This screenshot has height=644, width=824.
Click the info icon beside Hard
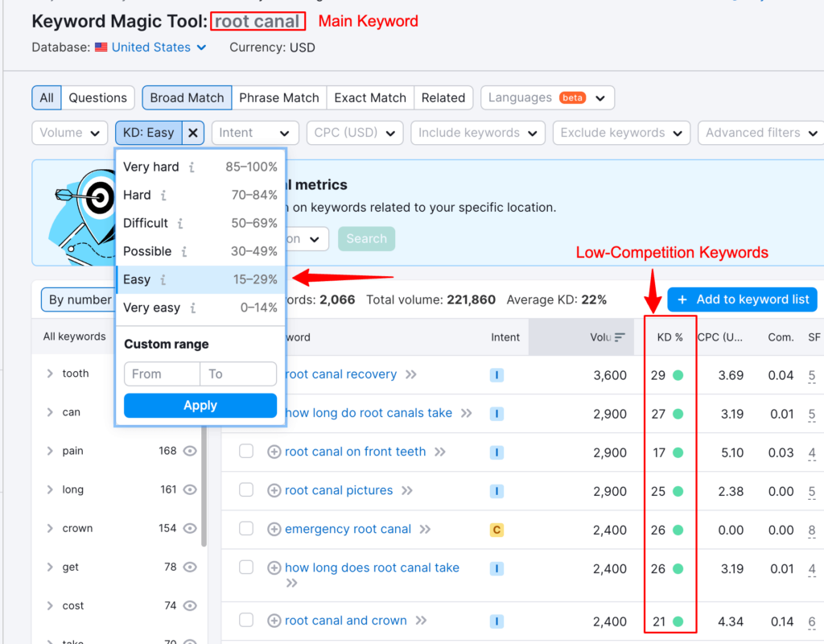pos(163,196)
